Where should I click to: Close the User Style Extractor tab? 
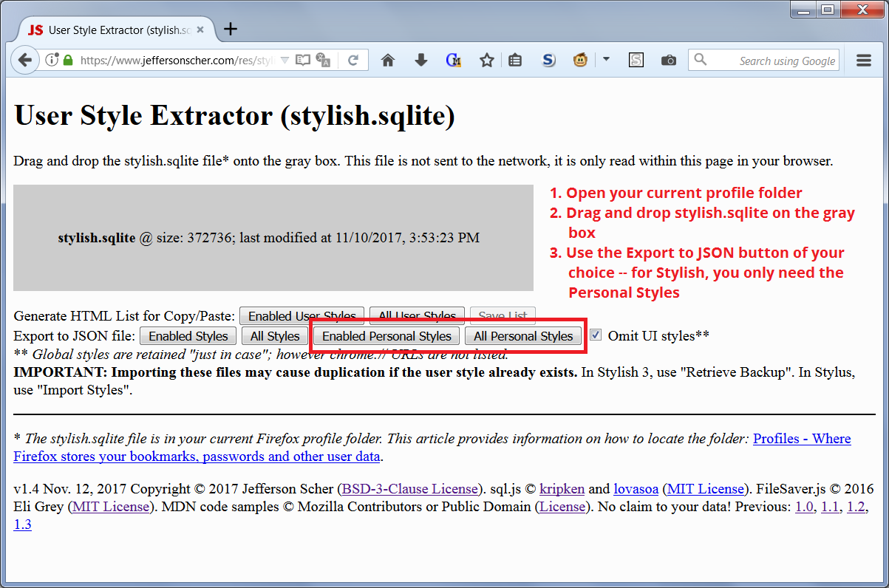point(201,30)
